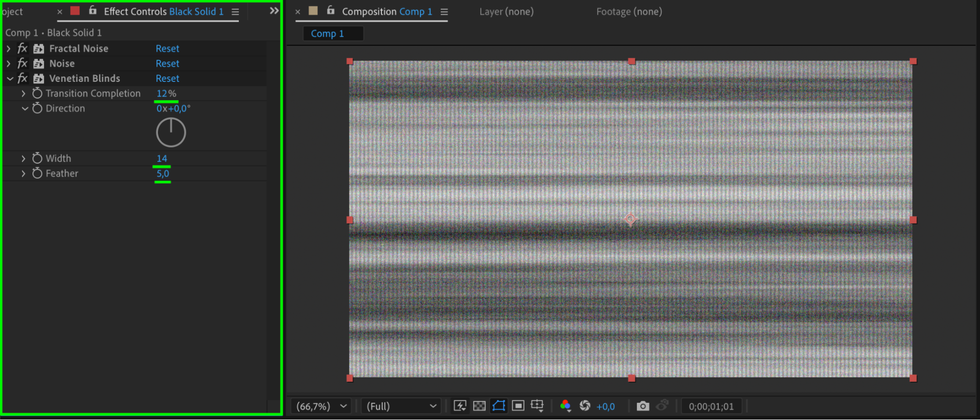Collapse the Venetian Blinds effect
The image size is (980, 420).
[x=10, y=78]
